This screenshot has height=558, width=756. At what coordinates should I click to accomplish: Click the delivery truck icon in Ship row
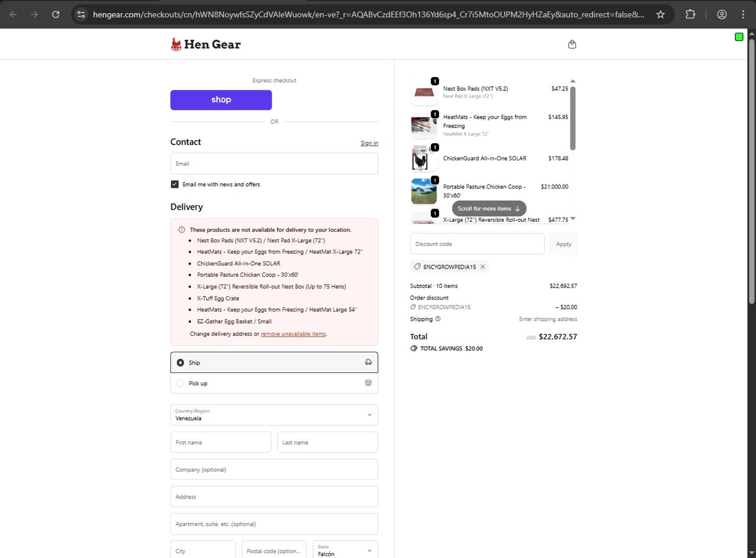click(368, 362)
